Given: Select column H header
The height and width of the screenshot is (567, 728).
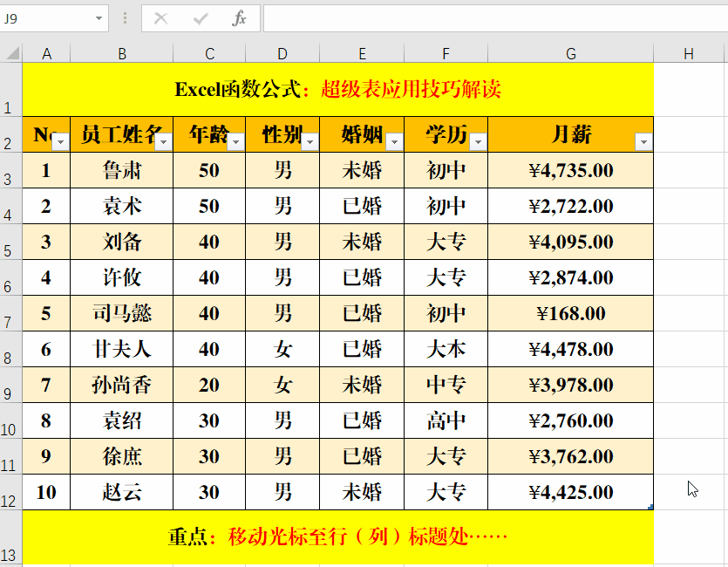Looking at the screenshot, I should click(689, 53).
